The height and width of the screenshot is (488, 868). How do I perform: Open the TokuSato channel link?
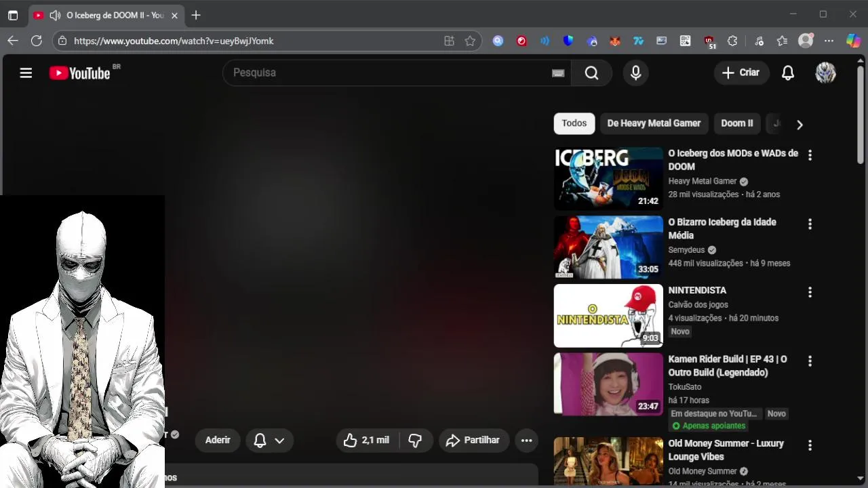(x=685, y=387)
